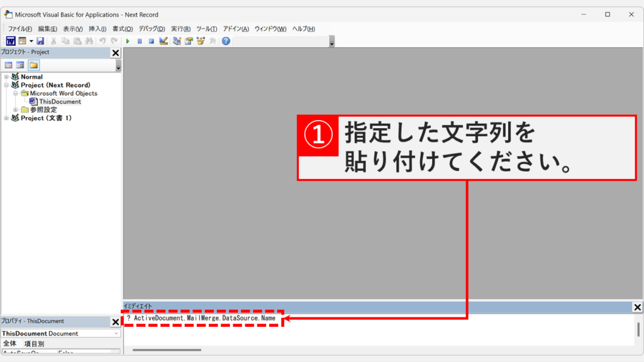Collapse the Microsoft Word Objects folder
This screenshot has width=644, height=362.
[x=15, y=93]
